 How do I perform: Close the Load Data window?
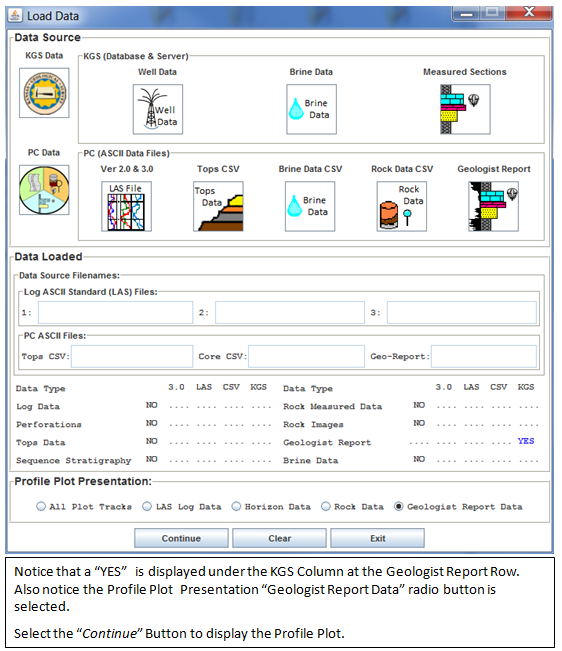pos(529,13)
